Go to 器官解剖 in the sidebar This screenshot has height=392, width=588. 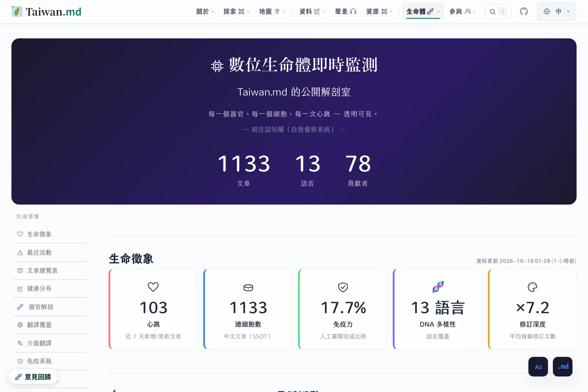[51, 307]
